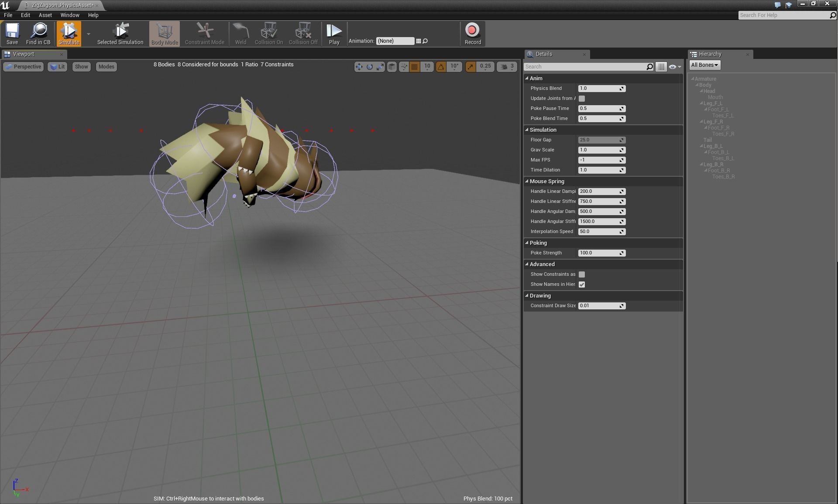Viewport: 838px width, 504px height.
Task: Click the Poke Strength value slider
Action: (x=601, y=253)
